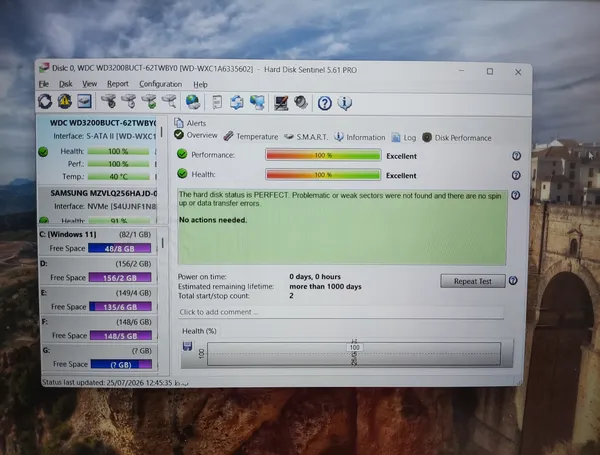Open the Disk menu
600x455 pixels.
coord(65,84)
